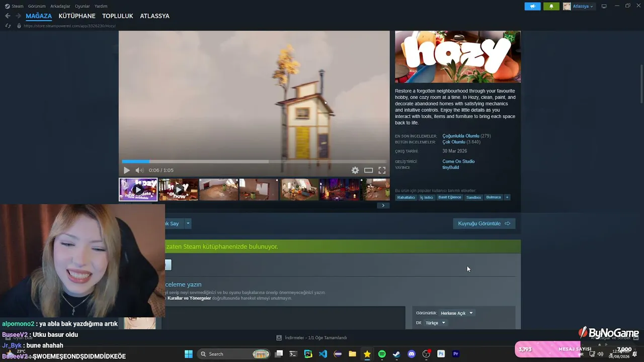Switch to the TOPLULUK tab
Viewport: 644px width, 362px height.
pyautogui.click(x=118, y=16)
